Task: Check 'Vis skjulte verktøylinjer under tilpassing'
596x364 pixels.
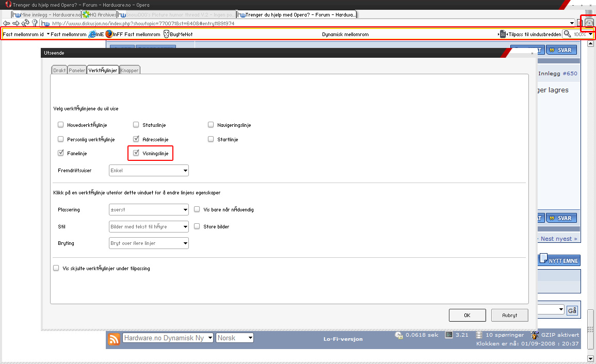Action: 56,268
